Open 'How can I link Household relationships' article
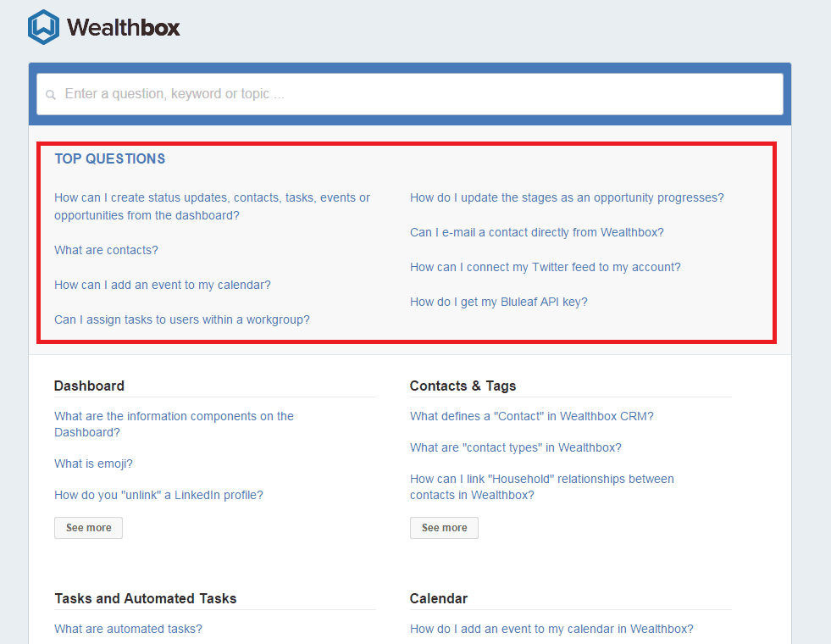The height and width of the screenshot is (644, 831). [541, 486]
